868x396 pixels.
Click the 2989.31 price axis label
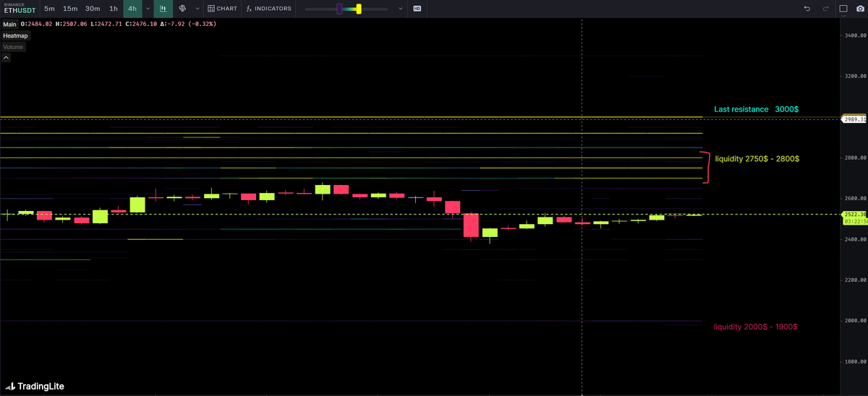click(x=854, y=119)
